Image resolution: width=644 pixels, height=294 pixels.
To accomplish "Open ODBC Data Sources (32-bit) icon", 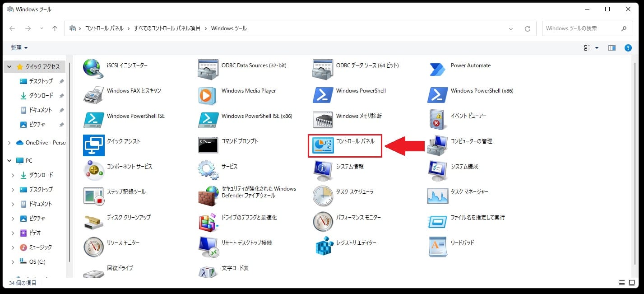I will 208,69.
